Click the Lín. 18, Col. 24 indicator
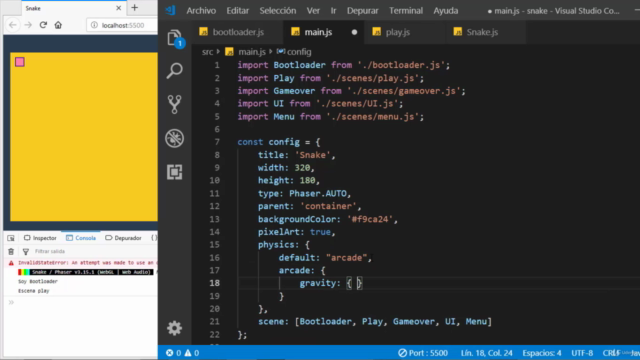The width and height of the screenshot is (640, 360). (487, 353)
